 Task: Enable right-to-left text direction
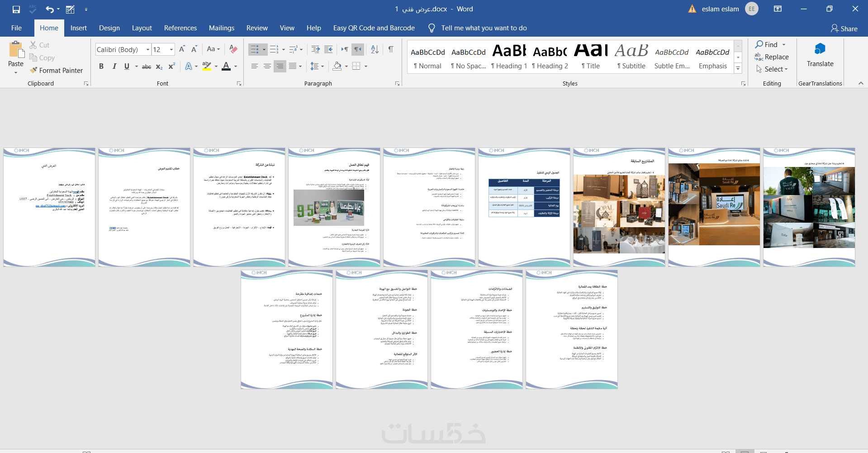tap(357, 49)
